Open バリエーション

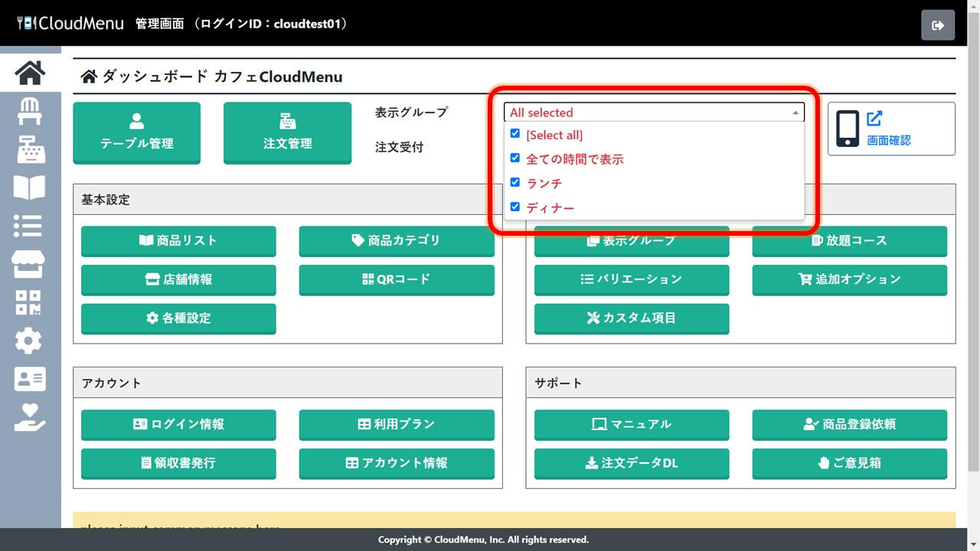tap(632, 279)
